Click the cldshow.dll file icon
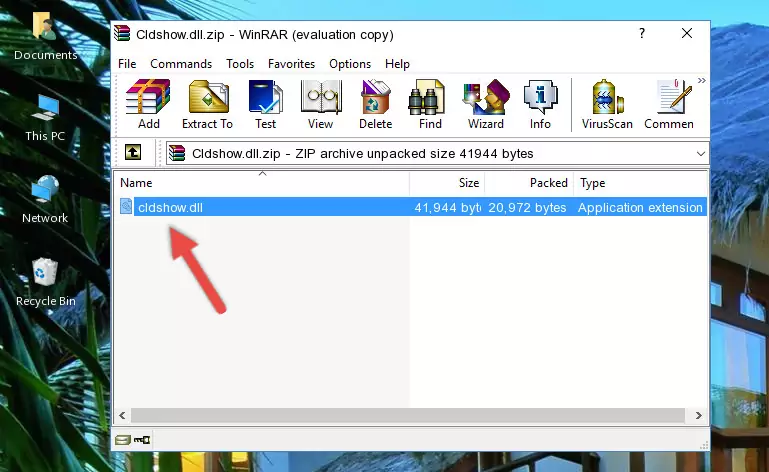Viewport: 769px width, 472px height. (x=126, y=207)
